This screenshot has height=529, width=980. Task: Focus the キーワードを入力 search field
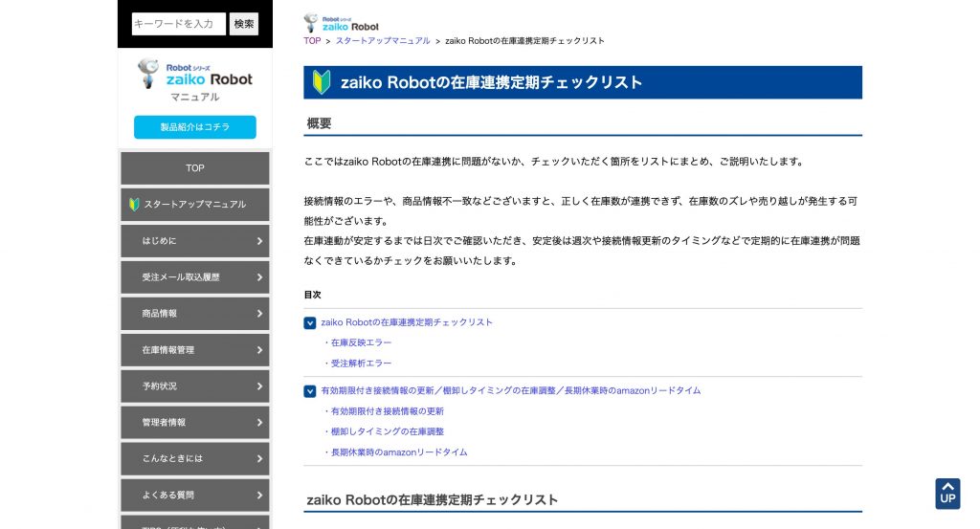coord(179,24)
